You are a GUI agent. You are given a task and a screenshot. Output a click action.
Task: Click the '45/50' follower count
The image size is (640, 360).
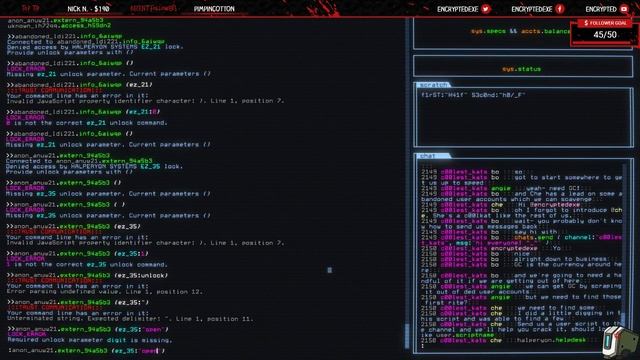coord(605,35)
